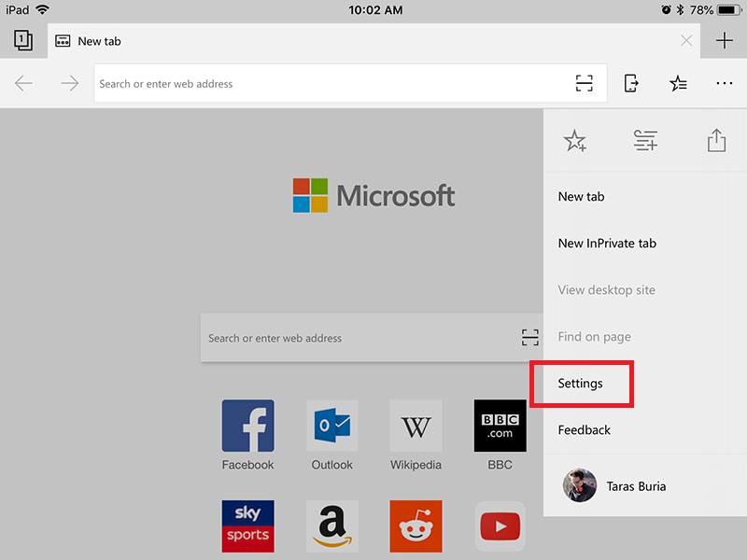
Task: Tap the share icon in menu
Action: (x=716, y=141)
